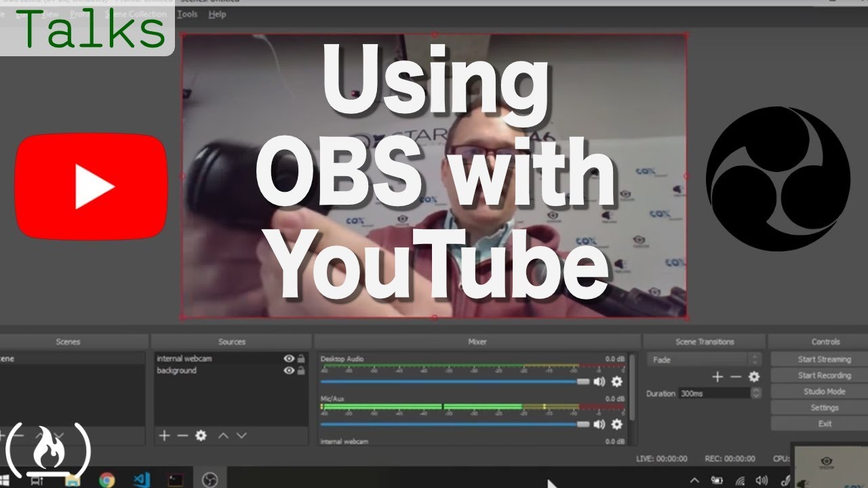The image size is (868, 488).
Task: Add a scene transition with the plus icon
Action: (x=717, y=377)
